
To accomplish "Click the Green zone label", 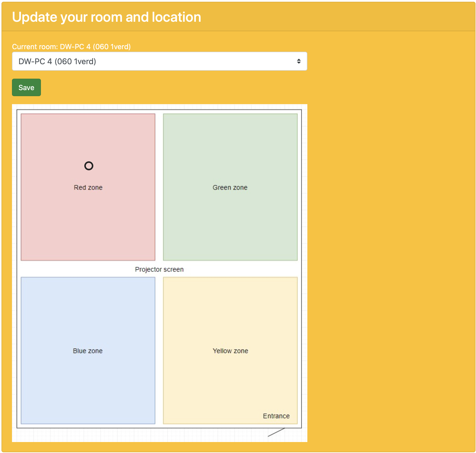I will point(230,188).
